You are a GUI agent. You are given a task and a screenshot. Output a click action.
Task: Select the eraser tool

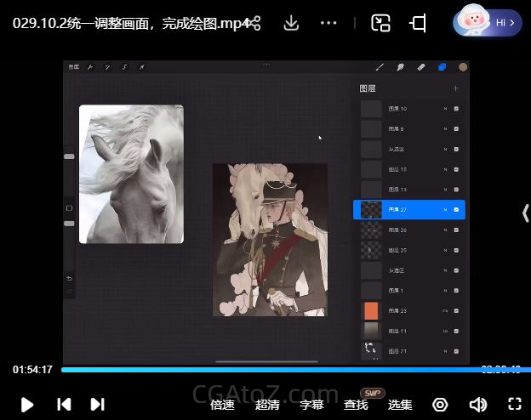tap(420, 67)
